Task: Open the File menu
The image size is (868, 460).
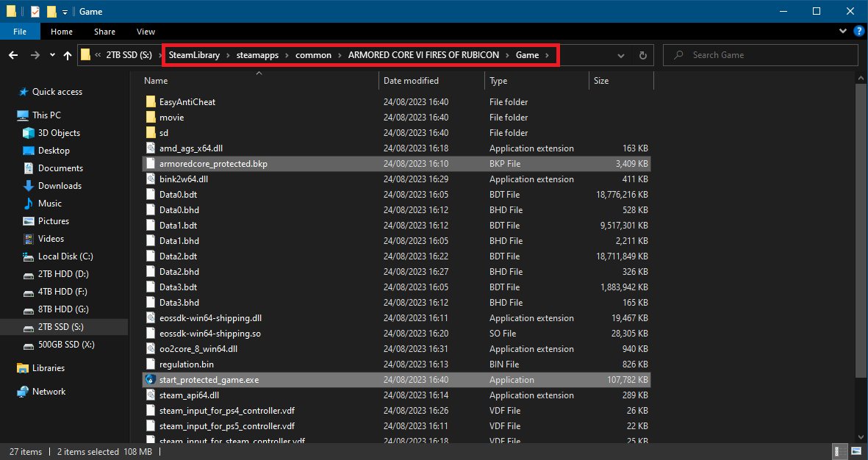Action: [20, 32]
